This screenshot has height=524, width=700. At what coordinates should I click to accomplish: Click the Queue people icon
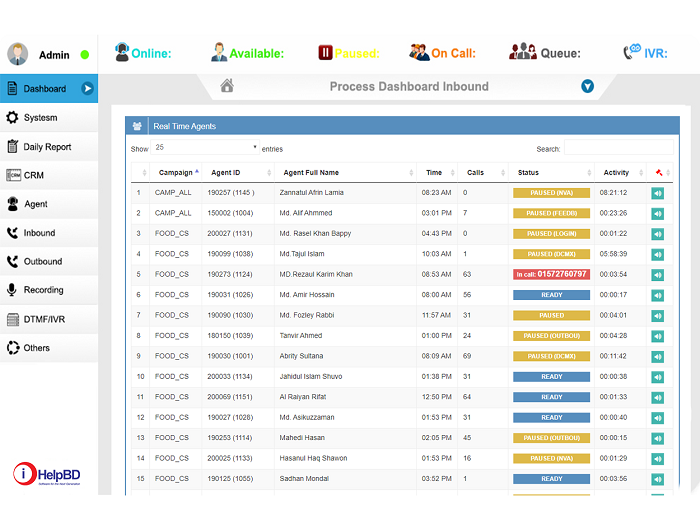click(522, 53)
